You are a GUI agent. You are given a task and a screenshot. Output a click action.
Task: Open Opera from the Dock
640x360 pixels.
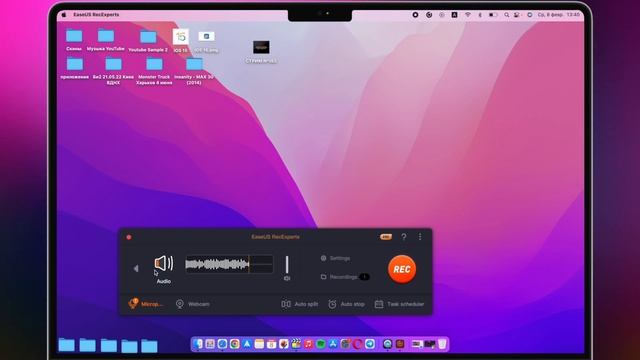coord(358,344)
